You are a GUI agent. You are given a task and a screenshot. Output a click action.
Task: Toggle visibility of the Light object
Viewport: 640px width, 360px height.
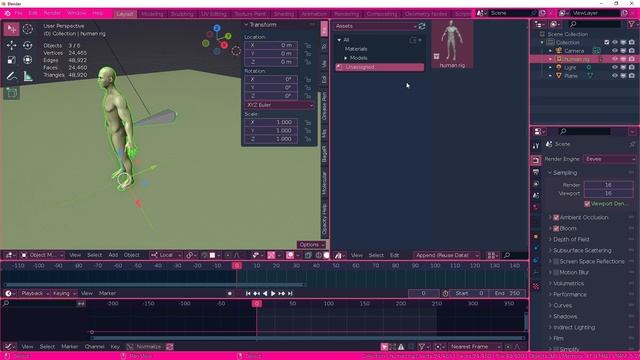pyautogui.click(x=615, y=67)
